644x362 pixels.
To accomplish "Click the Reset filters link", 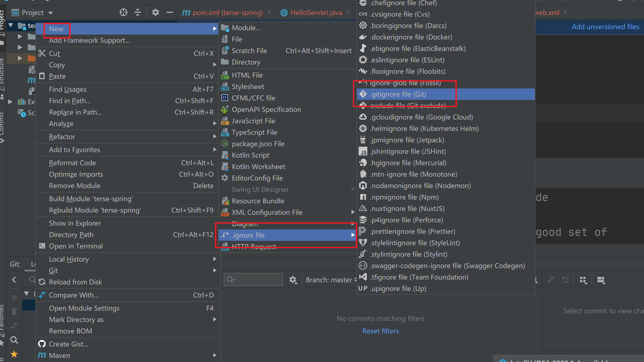I will point(380,331).
